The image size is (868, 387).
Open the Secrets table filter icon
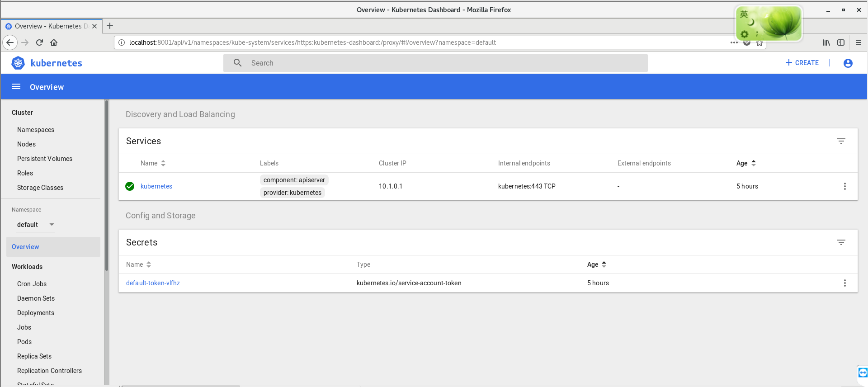click(x=841, y=242)
